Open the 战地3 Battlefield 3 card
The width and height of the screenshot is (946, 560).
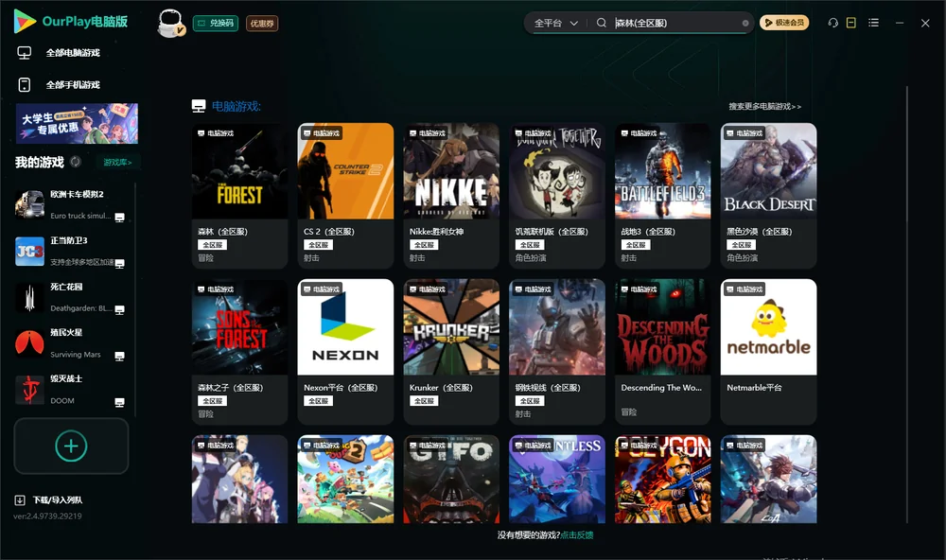[663, 196]
